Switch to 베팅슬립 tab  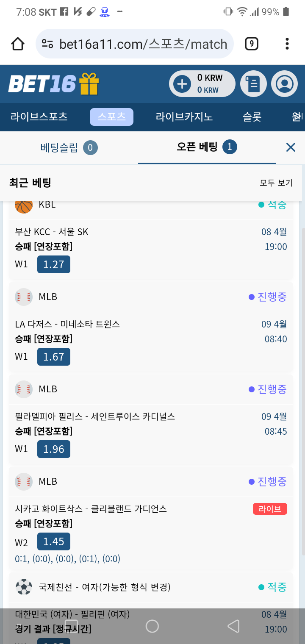click(x=69, y=147)
